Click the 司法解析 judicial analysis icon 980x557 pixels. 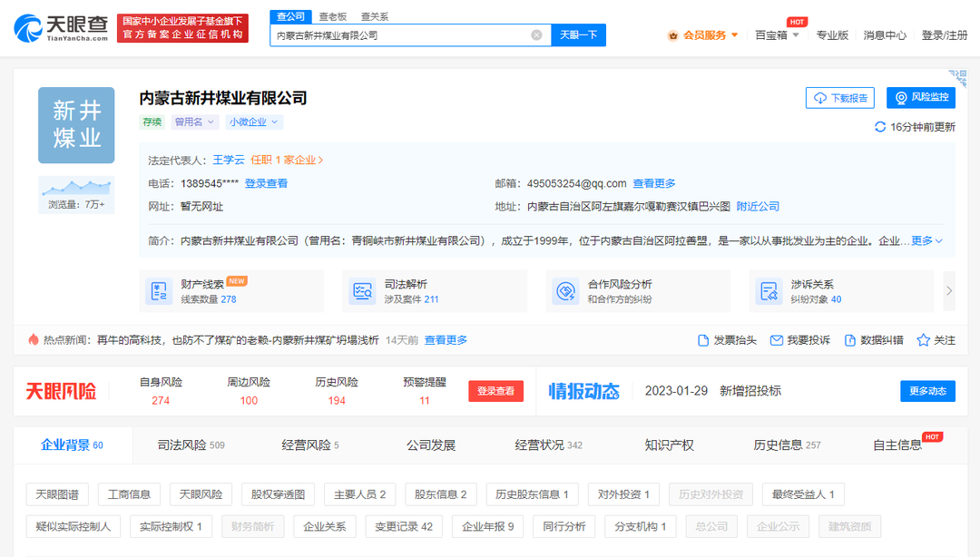pos(362,290)
